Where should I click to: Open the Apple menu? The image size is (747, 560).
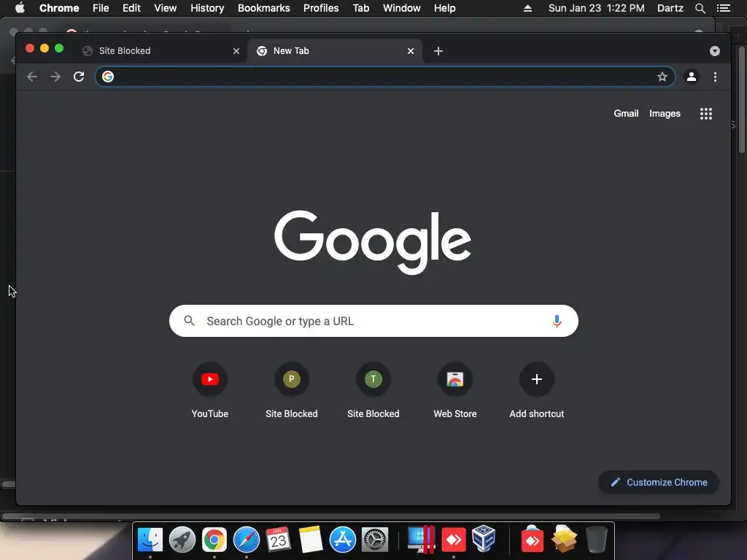pyautogui.click(x=20, y=8)
